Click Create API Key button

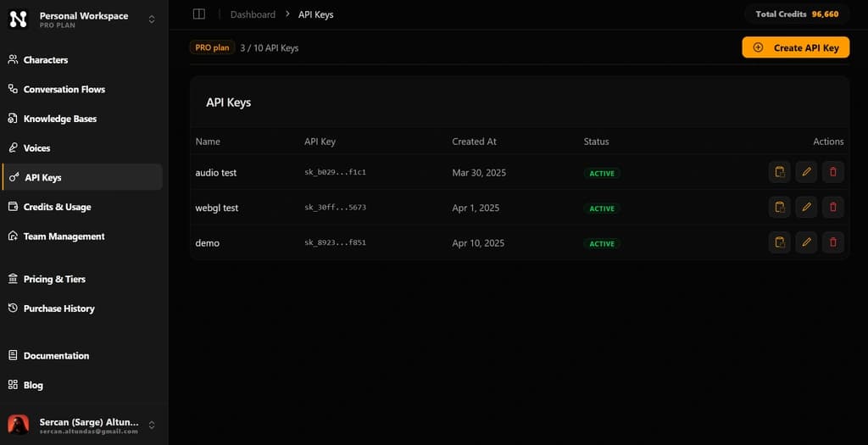coord(795,47)
